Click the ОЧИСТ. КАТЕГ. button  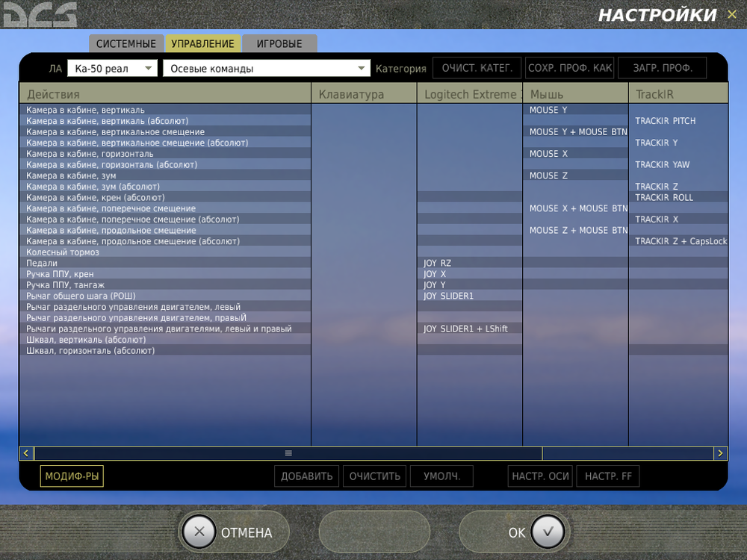477,67
